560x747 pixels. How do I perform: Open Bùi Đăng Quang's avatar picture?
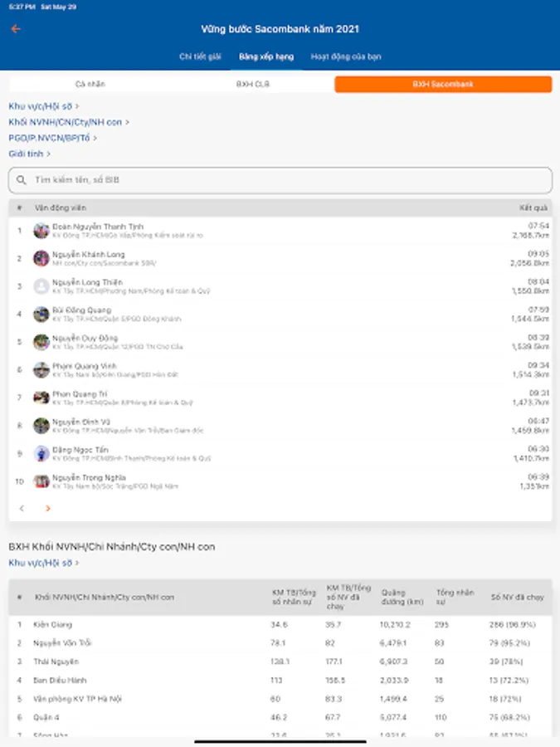41,315
